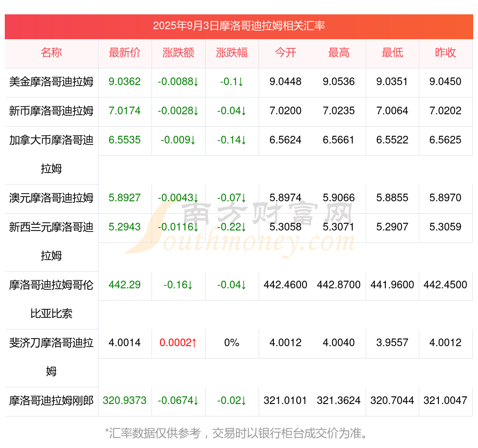Click the change amount -0.0116↓
The height and width of the screenshot is (448, 478).
178,227
